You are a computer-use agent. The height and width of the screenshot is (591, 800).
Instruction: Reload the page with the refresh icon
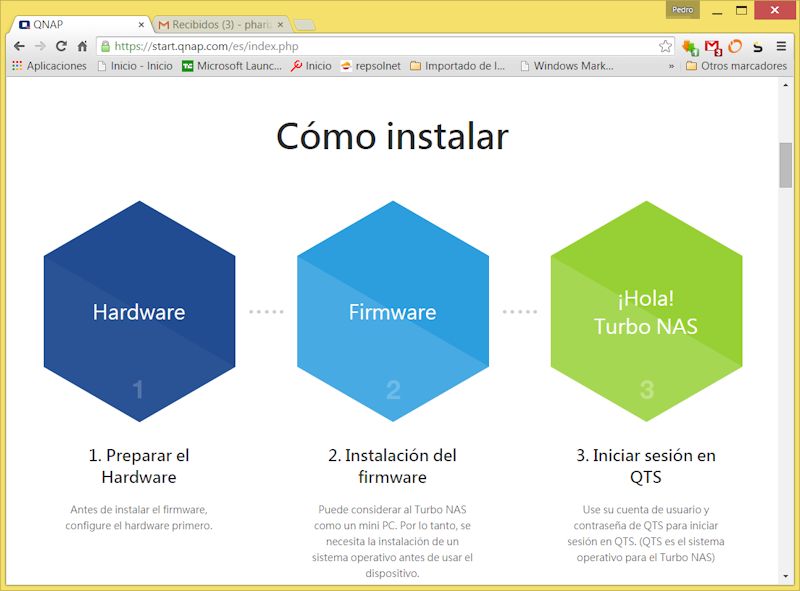(61, 46)
